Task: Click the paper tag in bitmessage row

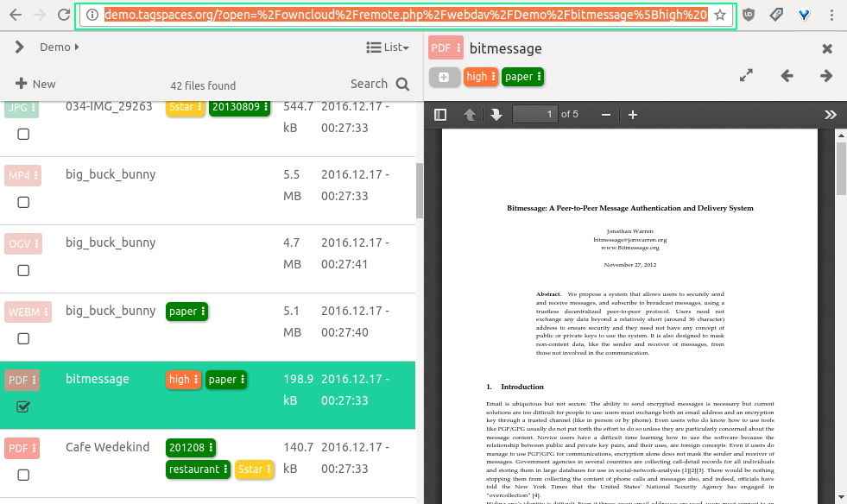Action: click(x=226, y=379)
